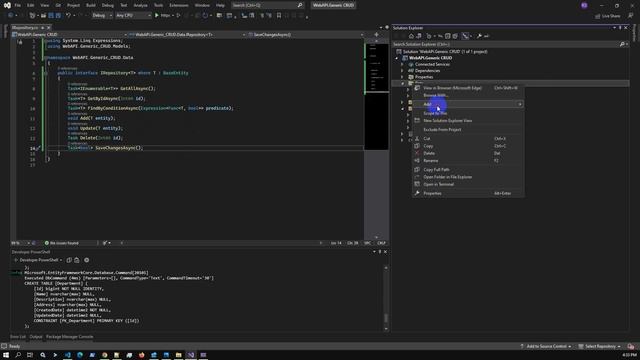Click the terminal settings gear icon
This screenshot has height=360, width=640.
click(x=87, y=260)
